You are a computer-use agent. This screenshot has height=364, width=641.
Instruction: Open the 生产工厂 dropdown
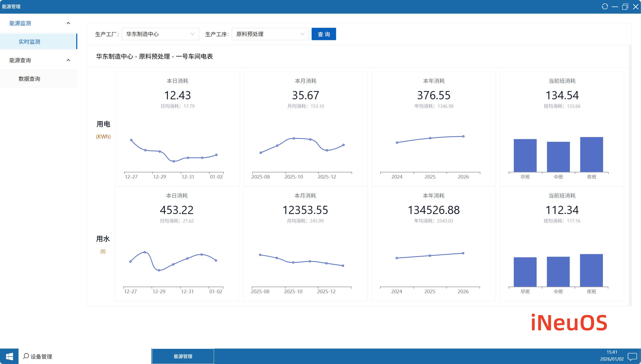coord(160,34)
